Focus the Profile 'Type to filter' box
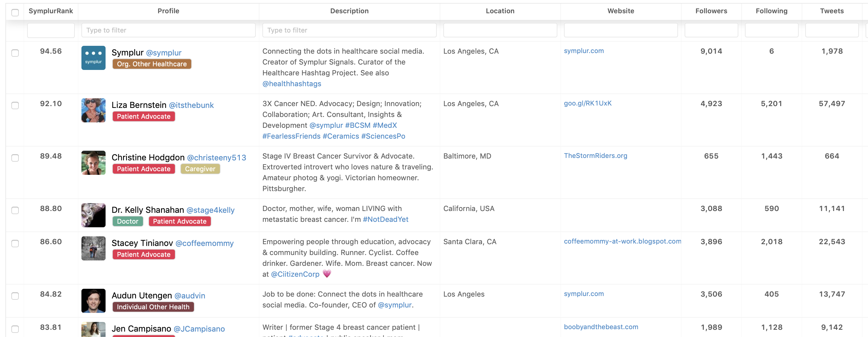 tap(169, 30)
